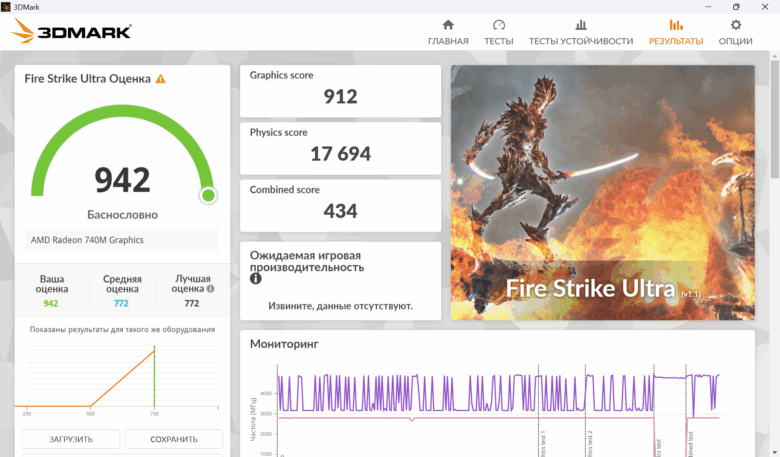Image resolution: width=780 pixels, height=457 pixels.
Task: Click the Ваша оценка value 942
Action: [x=51, y=303]
